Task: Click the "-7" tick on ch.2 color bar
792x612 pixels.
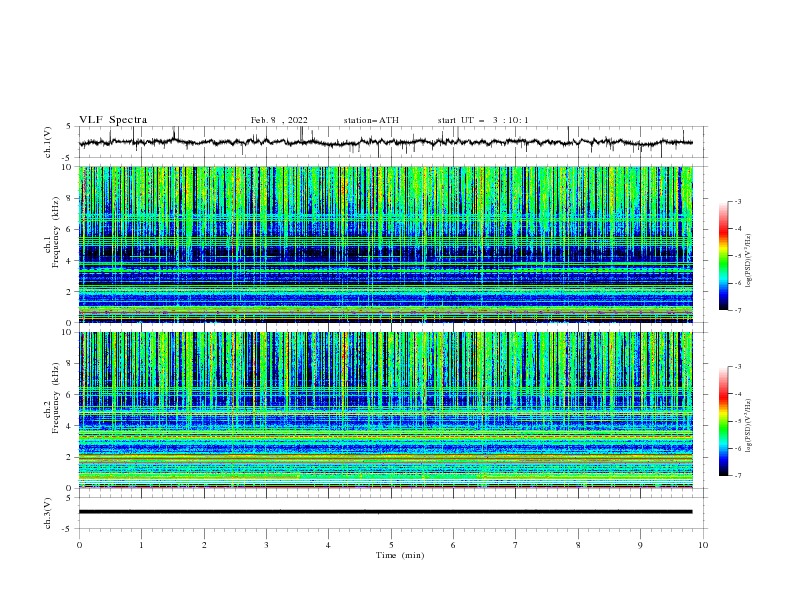Action: tap(738, 475)
